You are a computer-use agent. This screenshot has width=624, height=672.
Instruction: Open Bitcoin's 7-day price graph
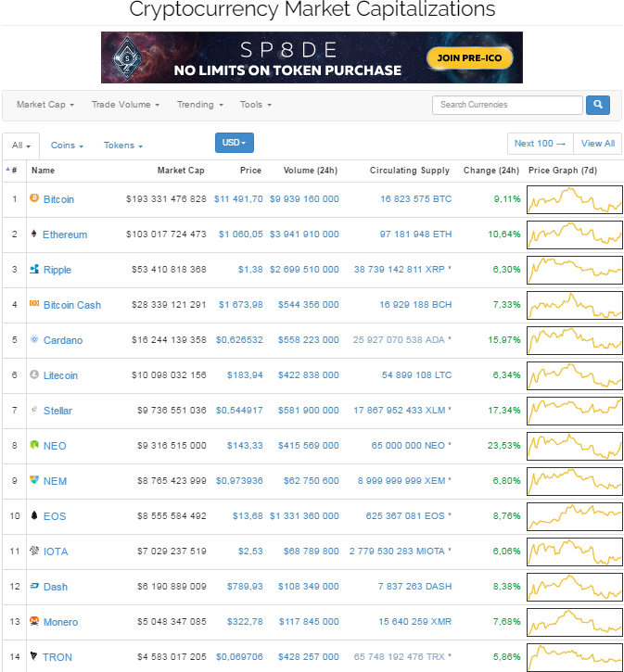pos(575,198)
